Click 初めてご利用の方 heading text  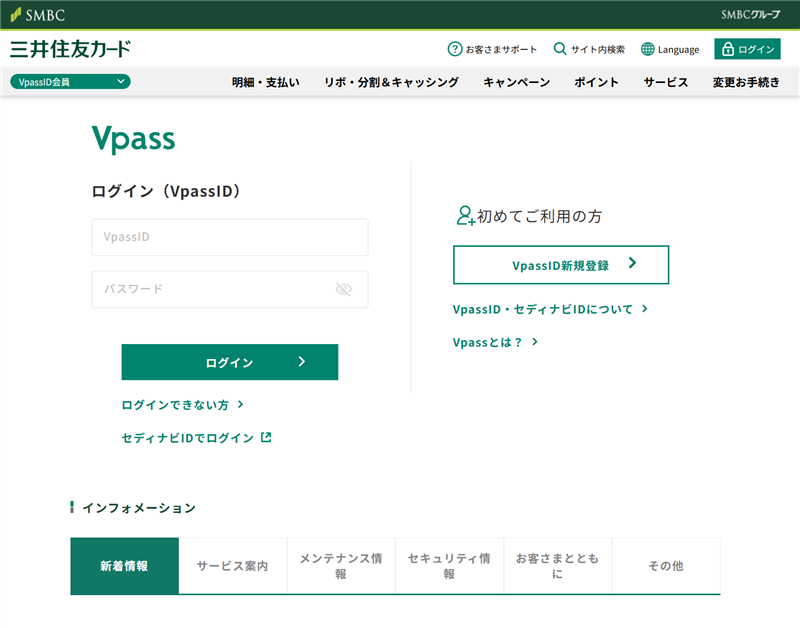(x=539, y=216)
